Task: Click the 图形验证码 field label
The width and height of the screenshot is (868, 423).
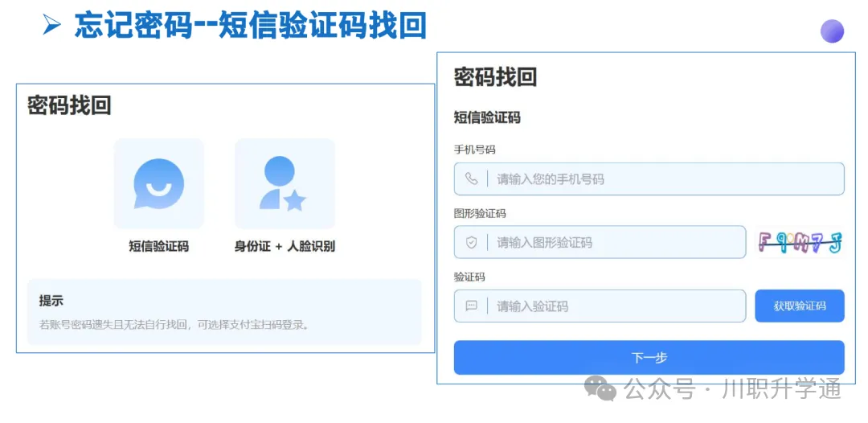Action: coord(480,213)
